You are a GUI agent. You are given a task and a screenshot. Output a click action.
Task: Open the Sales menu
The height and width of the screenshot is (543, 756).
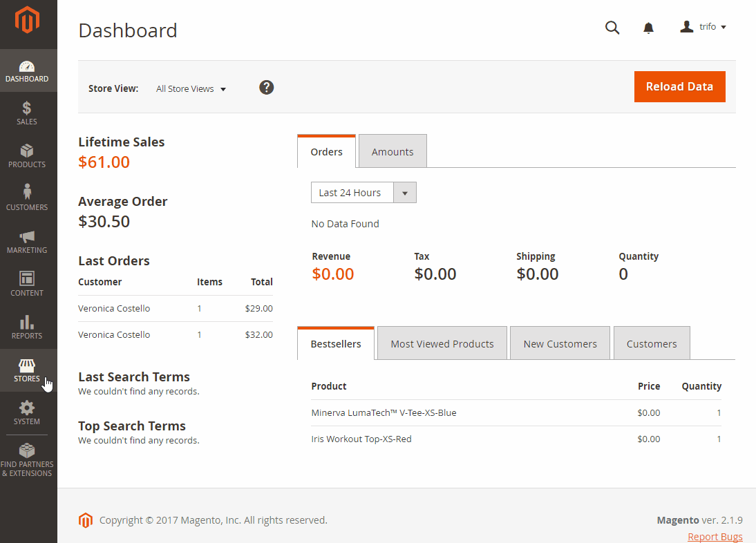coord(28,113)
